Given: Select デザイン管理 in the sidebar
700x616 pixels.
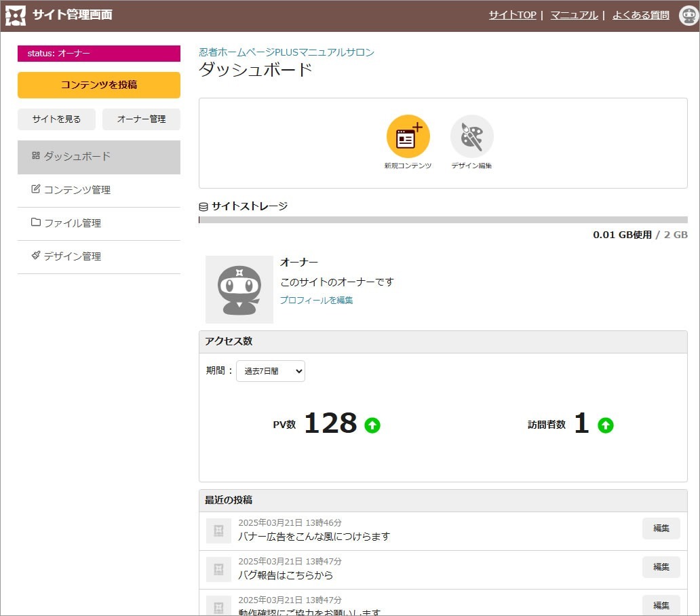Looking at the screenshot, I should pos(99,256).
